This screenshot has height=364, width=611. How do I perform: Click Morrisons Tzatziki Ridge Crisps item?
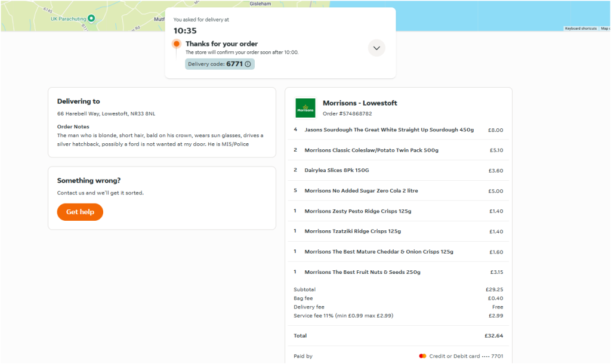pyautogui.click(x=353, y=231)
